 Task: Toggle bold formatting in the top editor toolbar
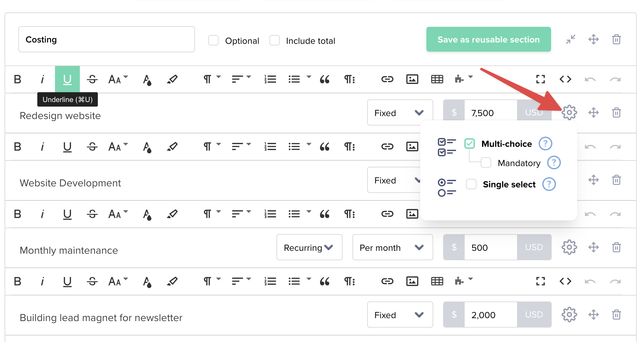click(x=18, y=79)
